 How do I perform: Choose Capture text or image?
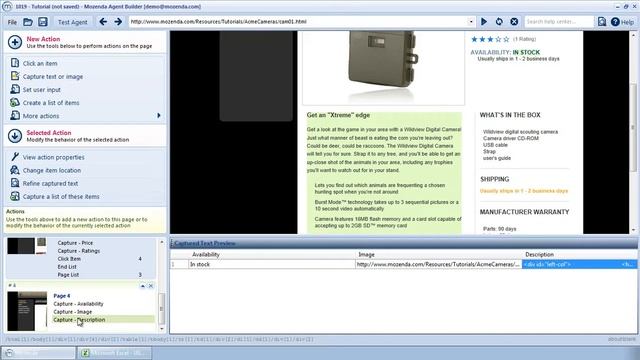(53, 77)
